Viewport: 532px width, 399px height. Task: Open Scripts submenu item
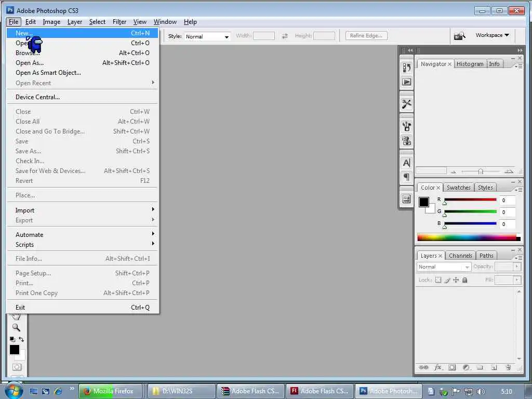[x=82, y=245]
